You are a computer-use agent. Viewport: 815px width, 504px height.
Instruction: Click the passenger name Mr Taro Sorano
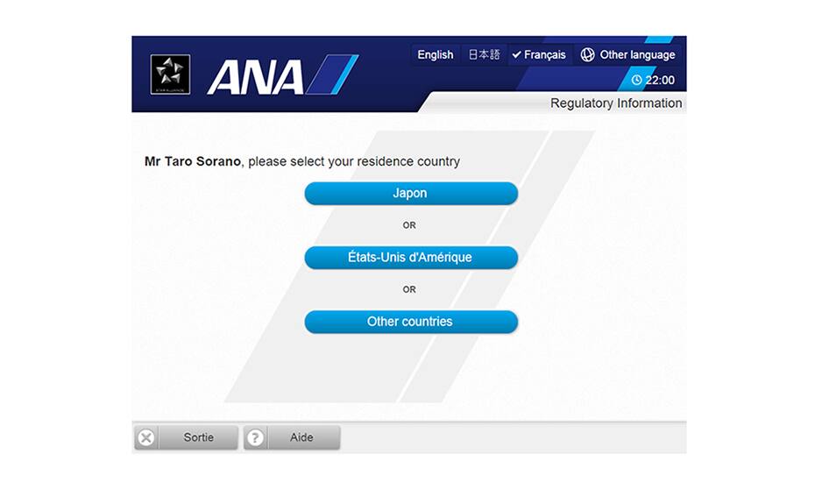pos(194,161)
